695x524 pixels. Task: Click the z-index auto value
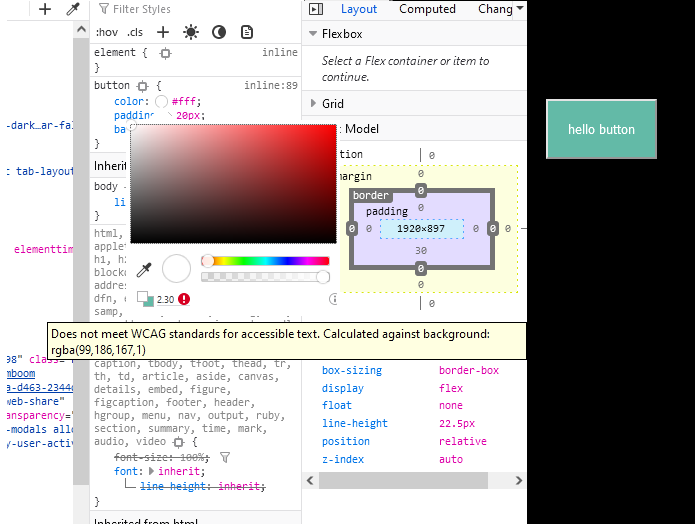tap(451, 459)
